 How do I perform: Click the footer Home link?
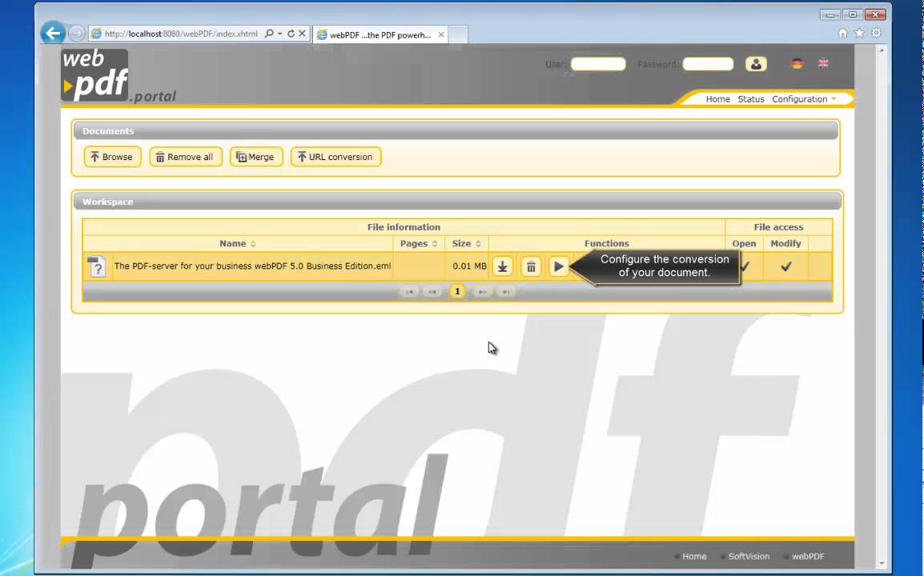694,556
